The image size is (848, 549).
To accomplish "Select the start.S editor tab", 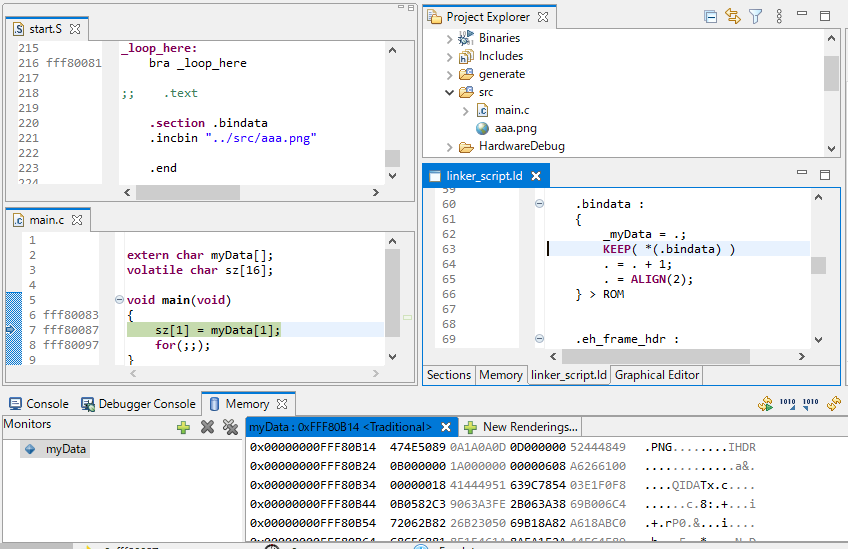I will pos(45,29).
